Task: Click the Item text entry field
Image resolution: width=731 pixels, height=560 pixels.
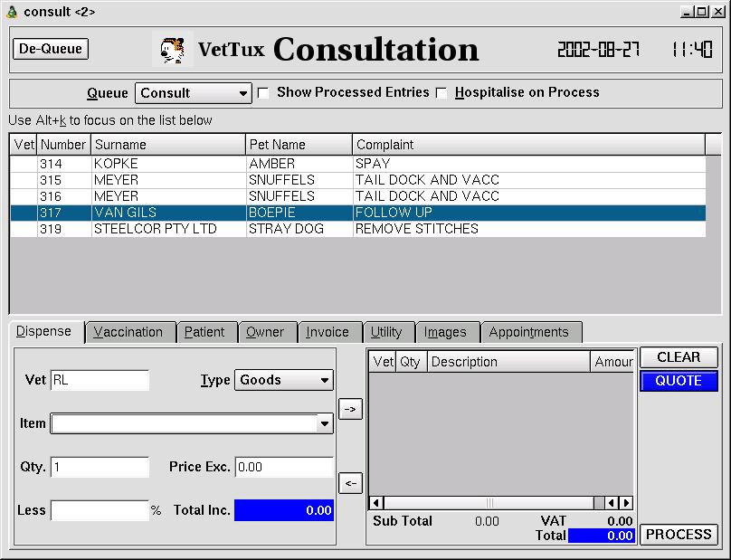Action: (x=185, y=423)
